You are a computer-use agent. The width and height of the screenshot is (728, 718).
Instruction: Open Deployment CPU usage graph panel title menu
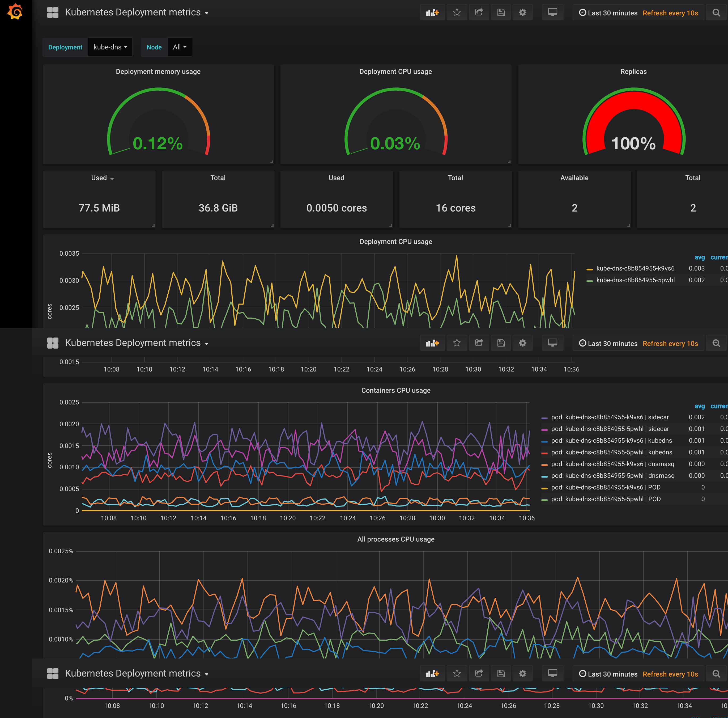pos(396,242)
